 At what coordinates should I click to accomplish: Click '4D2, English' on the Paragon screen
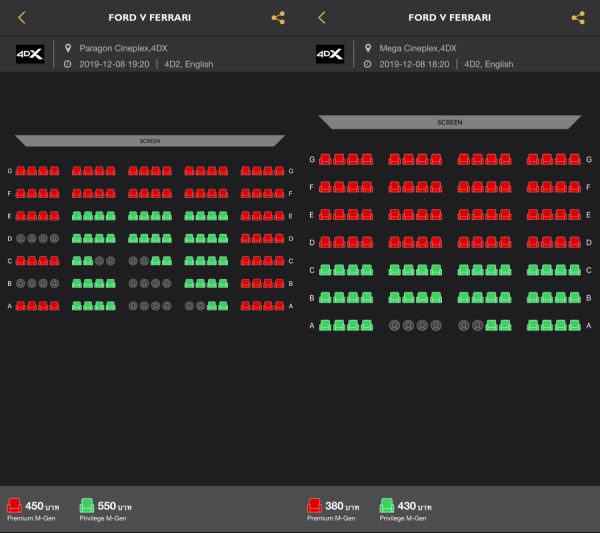[x=189, y=64]
